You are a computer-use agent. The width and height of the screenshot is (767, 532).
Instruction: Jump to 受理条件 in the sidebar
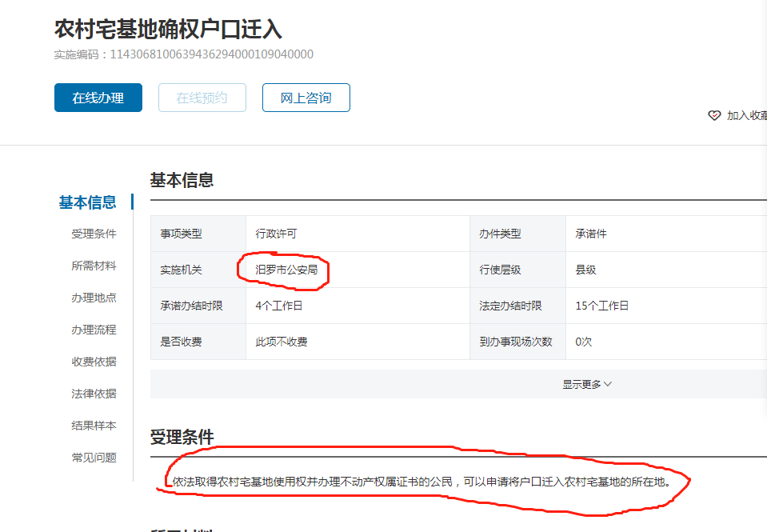(x=94, y=234)
